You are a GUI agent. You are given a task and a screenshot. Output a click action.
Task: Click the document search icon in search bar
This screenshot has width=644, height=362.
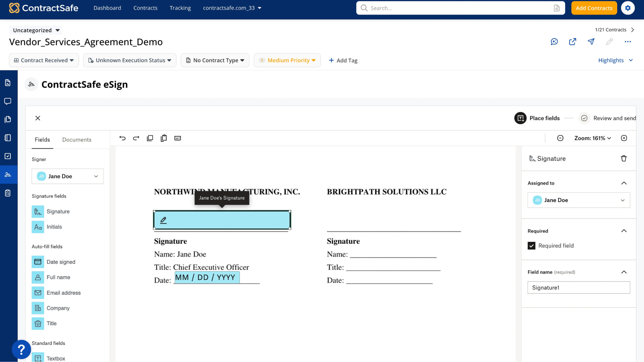point(556,8)
